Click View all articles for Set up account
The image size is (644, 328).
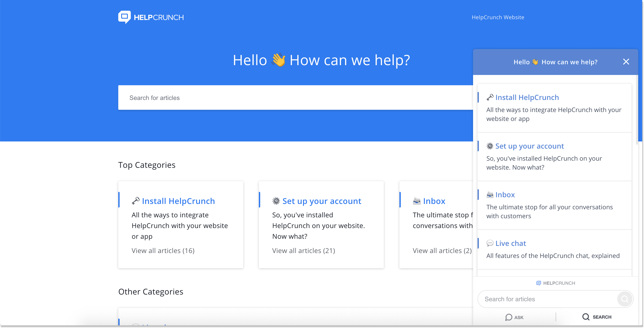coord(304,250)
